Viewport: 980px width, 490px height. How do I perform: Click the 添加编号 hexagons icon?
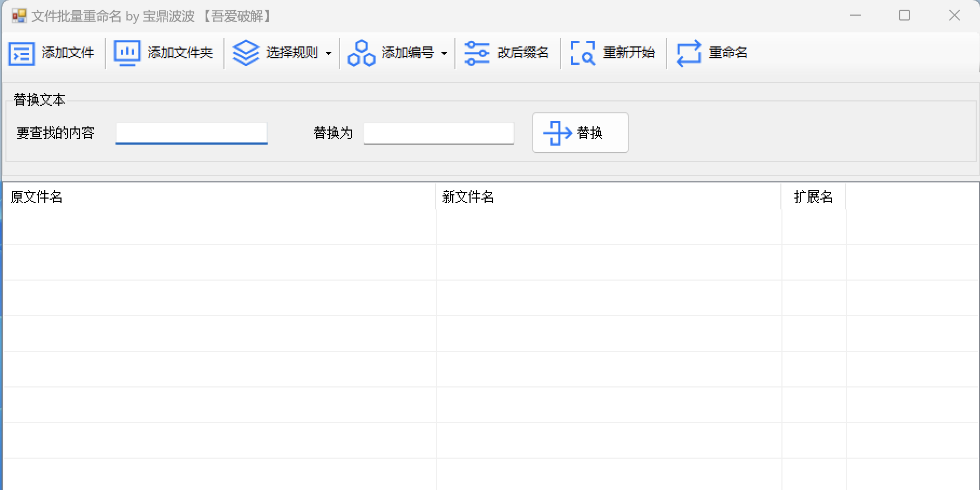coord(362,53)
